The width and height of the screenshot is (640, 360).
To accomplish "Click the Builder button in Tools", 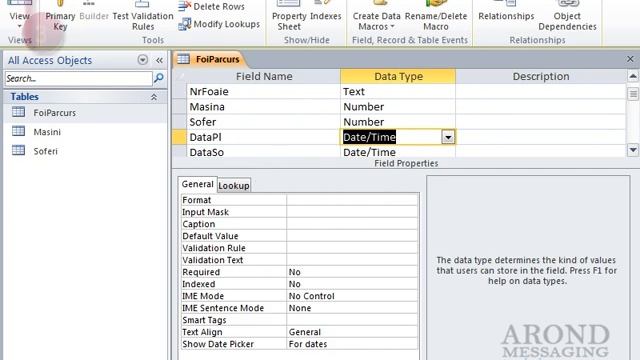I will tap(94, 12).
